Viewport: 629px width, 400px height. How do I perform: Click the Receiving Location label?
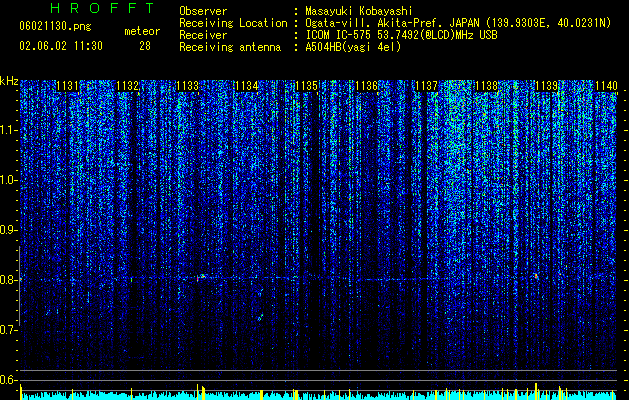tap(233, 23)
